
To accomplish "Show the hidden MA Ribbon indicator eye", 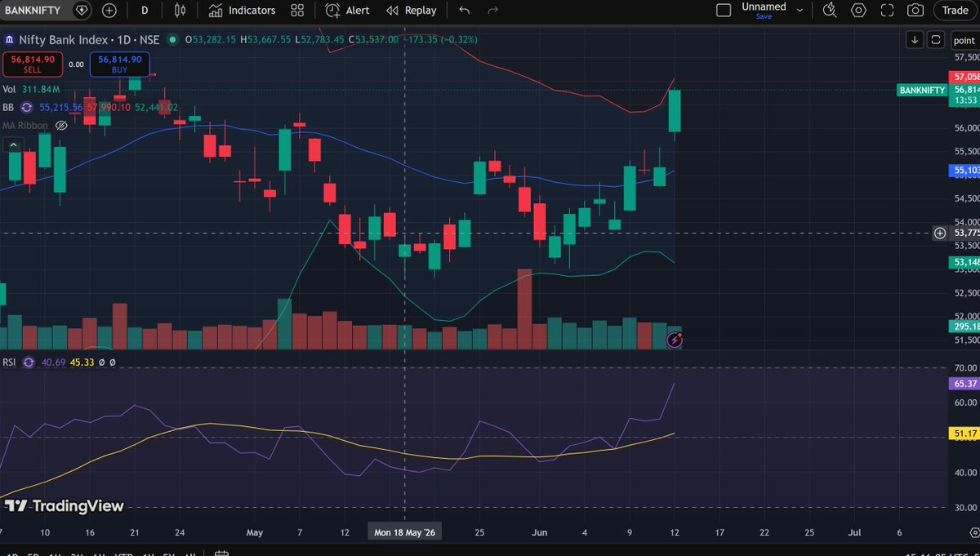I will 61,126.
